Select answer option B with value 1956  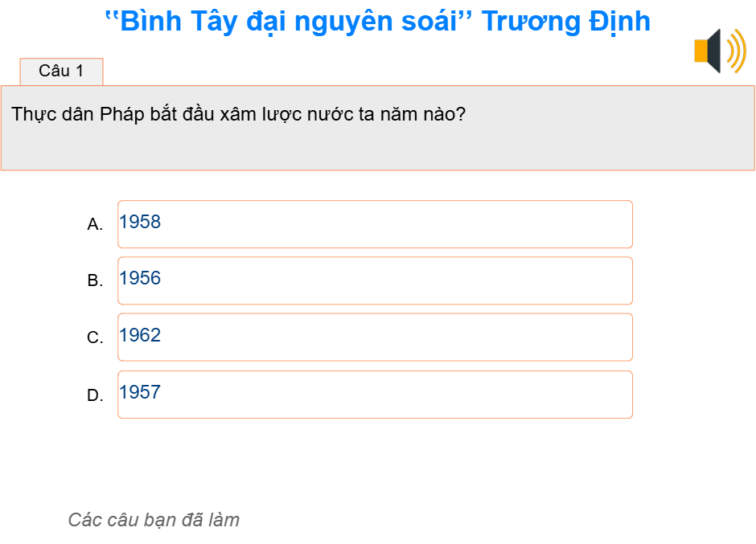pyautogui.click(x=374, y=280)
